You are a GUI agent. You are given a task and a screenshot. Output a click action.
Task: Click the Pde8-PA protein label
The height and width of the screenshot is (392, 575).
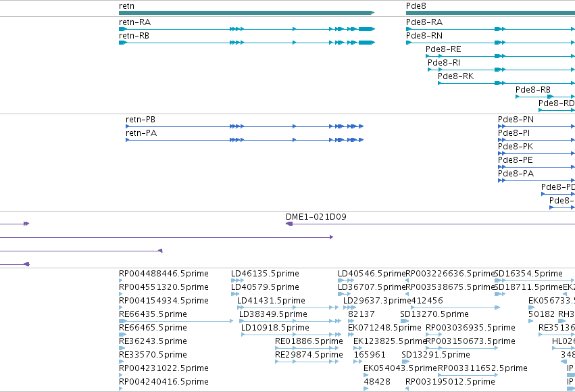pos(516,174)
